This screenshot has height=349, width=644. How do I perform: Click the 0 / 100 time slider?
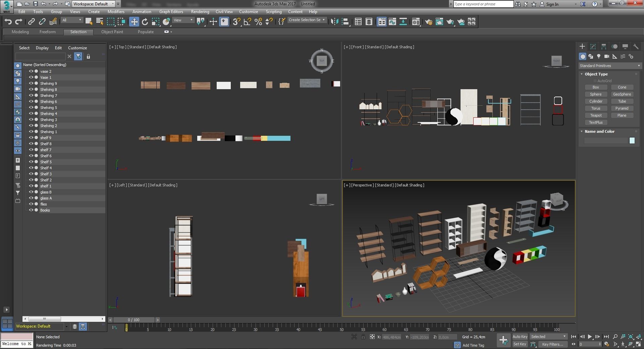pyautogui.click(x=134, y=320)
